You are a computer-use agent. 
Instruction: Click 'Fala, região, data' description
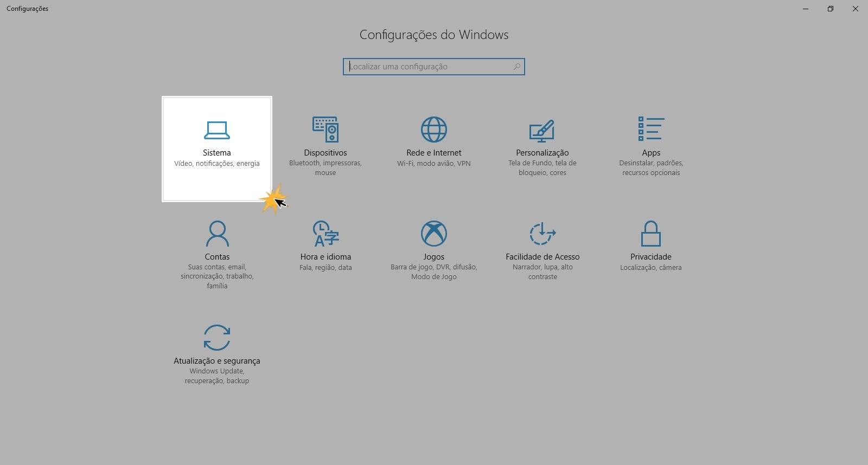click(x=325, y=268)
